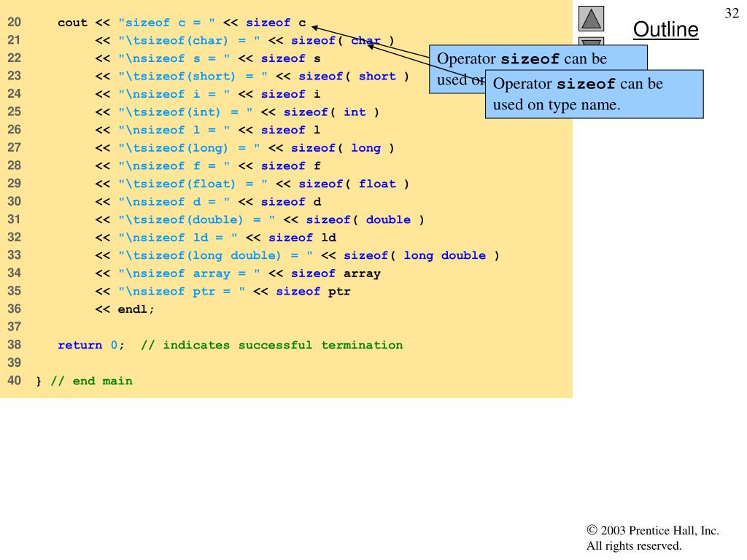Click the string "\nsizeof l = "

tap(174, 130)
